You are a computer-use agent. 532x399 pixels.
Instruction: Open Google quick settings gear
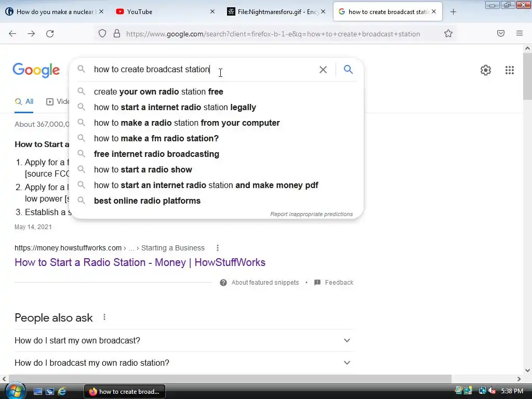click(486, 70)
